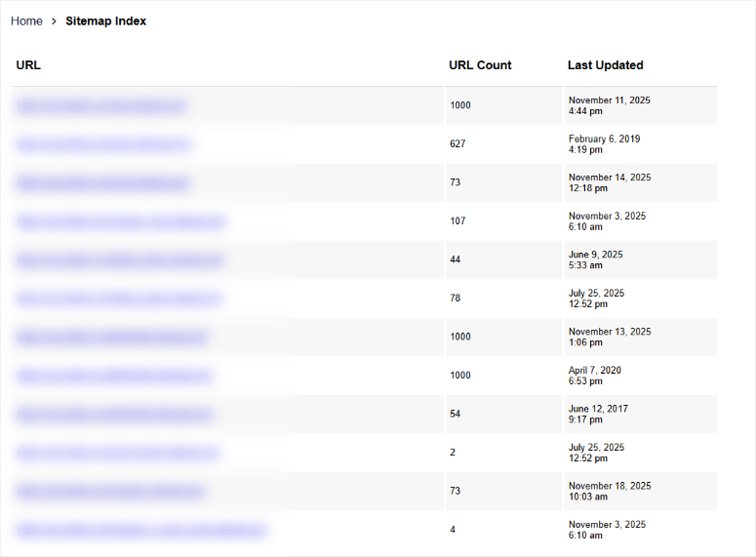This screenshot has height=557, width=756.
Task: Click July 25, 2025 date beside count 2
Action: pyautogui.click(x=596, y=453)
